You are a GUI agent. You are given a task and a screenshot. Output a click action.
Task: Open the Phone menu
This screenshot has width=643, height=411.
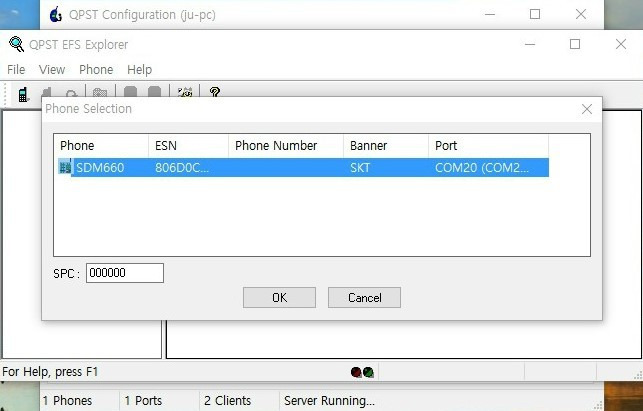click(96, 70)
